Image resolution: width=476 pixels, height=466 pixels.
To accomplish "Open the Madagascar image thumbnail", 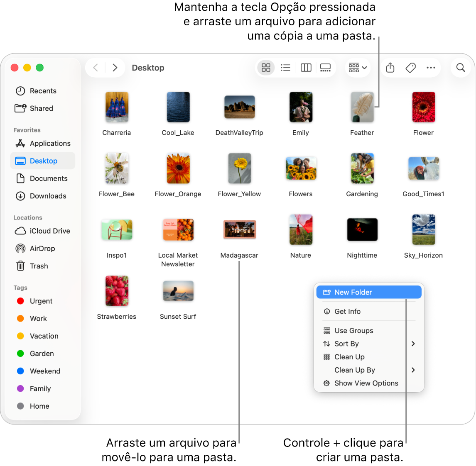I will click(239, 229).
